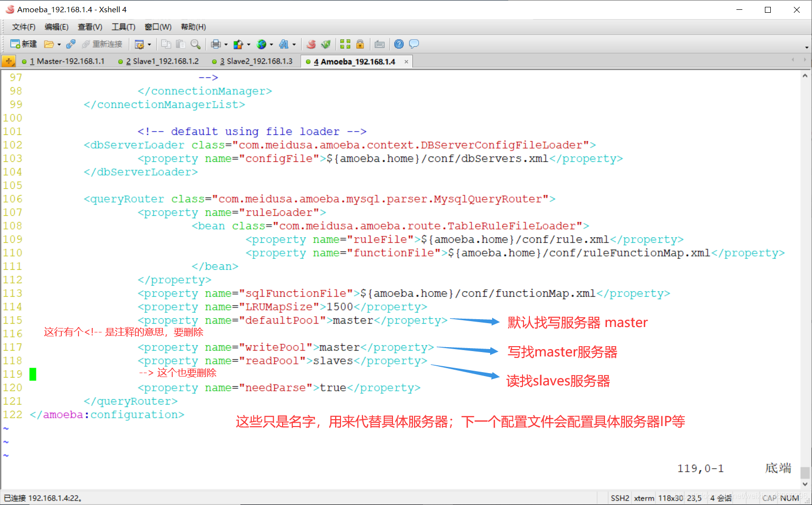Click the Paste icon in toolbar

pyautogui.click(x=181, y=44)
